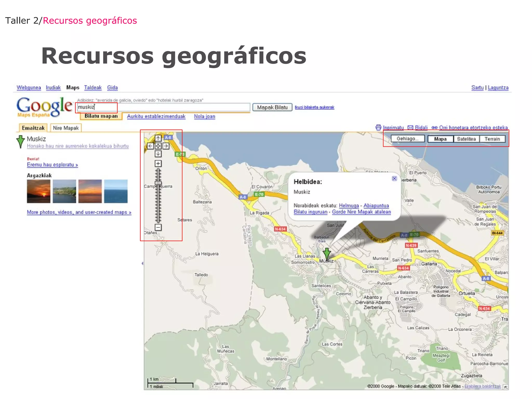Close the Helbidea info balloon
This screenshot has height=399, width=532.
(x=394, y=178)
